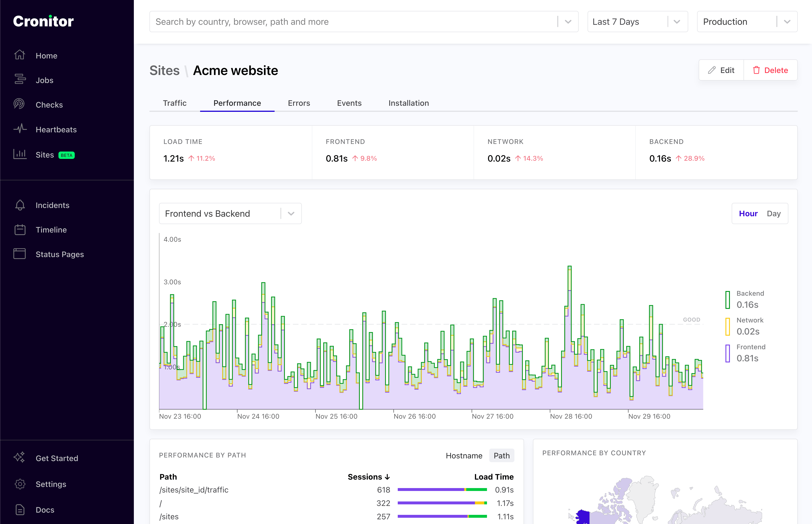Click the Status Pages window icon

[20, 254]
